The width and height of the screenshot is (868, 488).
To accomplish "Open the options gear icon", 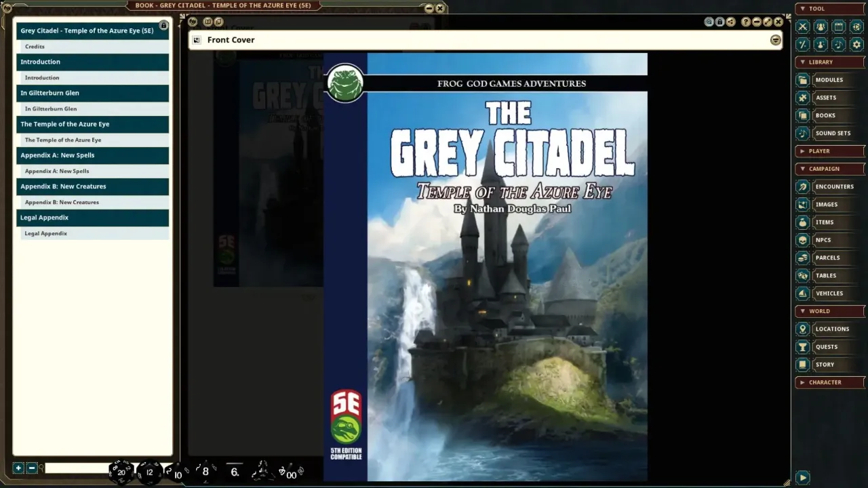I will click(856, 44).
